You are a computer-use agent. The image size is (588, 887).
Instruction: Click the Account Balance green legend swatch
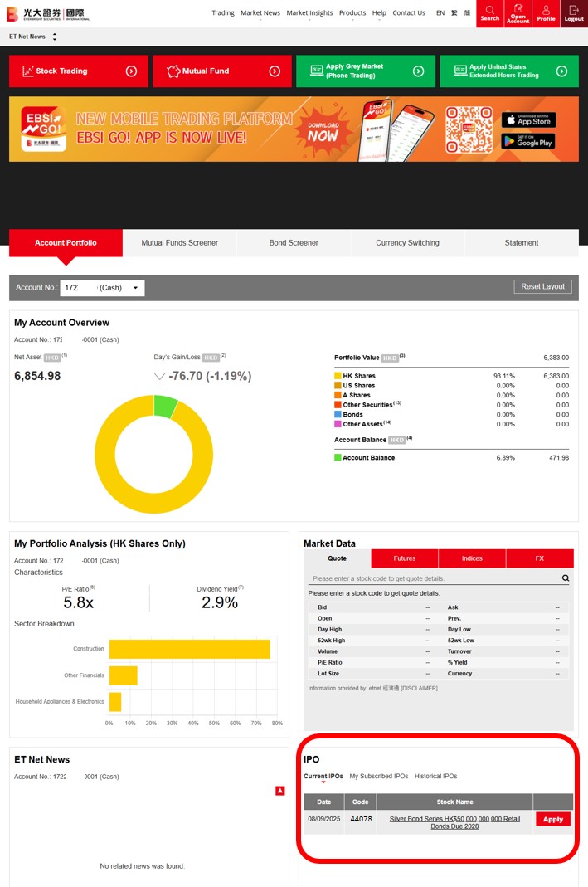[338, 458]
